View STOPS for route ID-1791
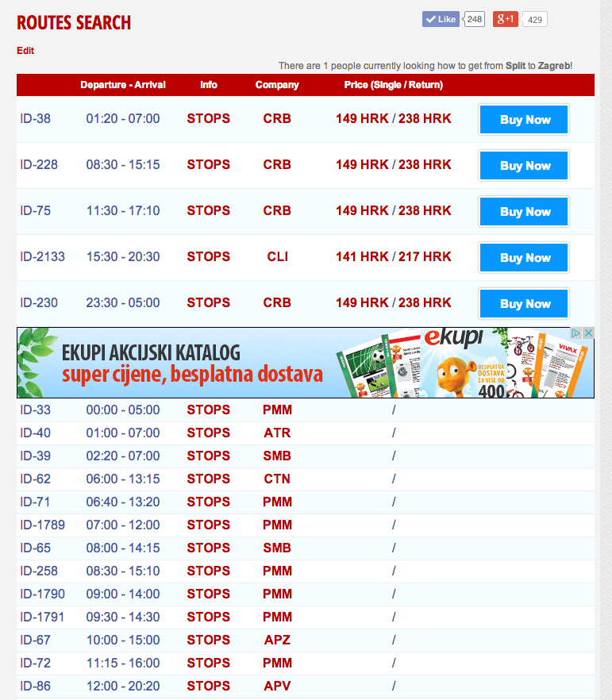Viewport: 612px width, 700px height. [209, 617]
